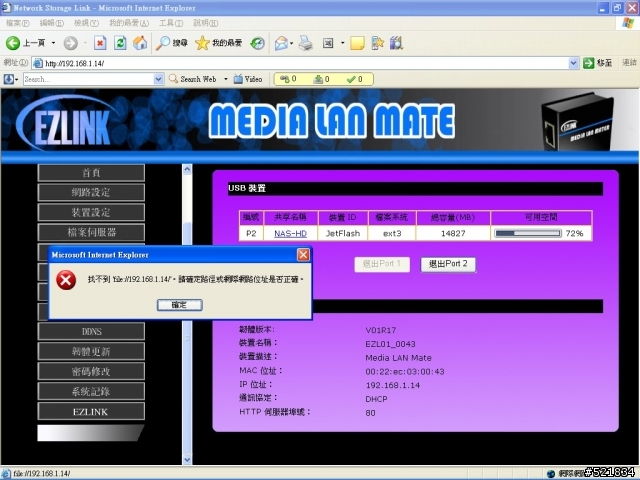Viewport: 640px width, 480px height.
Task: Click 14827 total capacity cell
Action: click(x=453, y=233)
